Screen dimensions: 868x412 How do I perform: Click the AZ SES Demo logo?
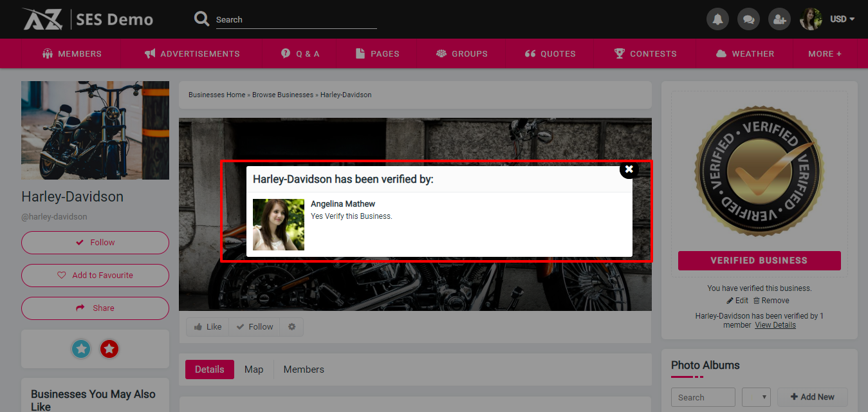point(88,19)
